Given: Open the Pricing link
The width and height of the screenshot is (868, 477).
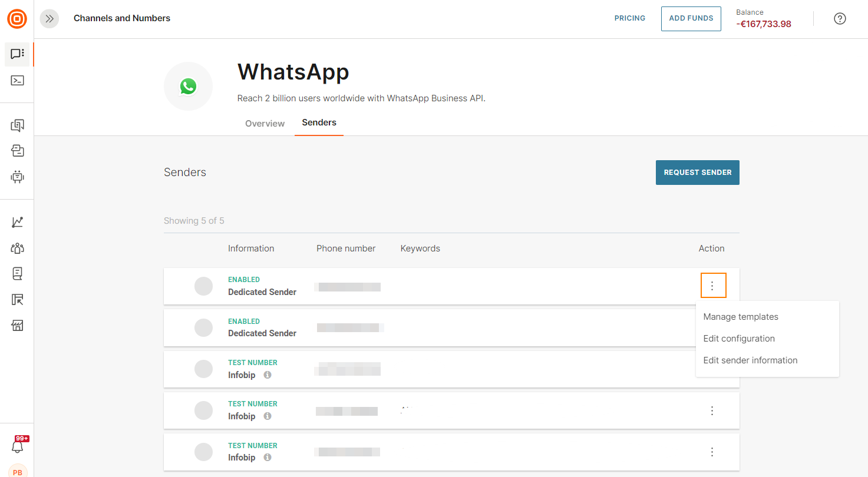Looking at the screenshot, I should coord(629,19).
